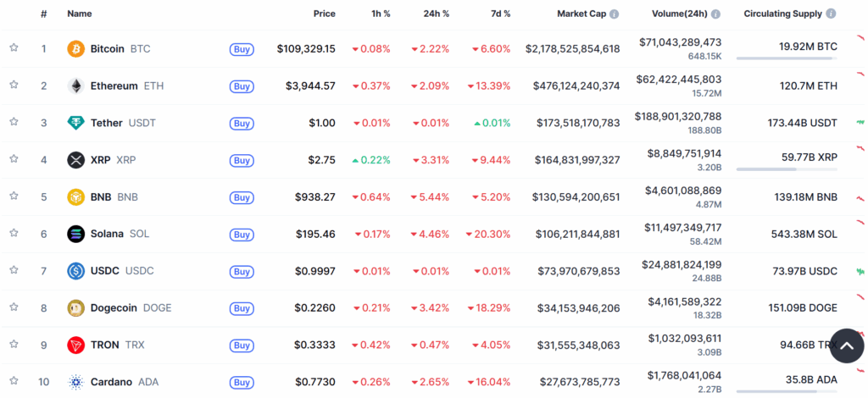Click the scroll-to-top arrow button
This screenshot has width=868, height=398.
point(847,346)
